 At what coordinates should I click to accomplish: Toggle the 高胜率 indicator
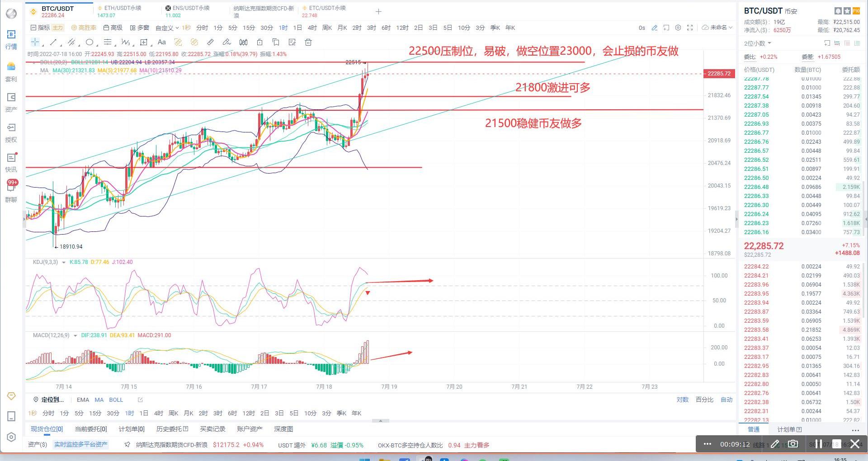pyautogui.click(x=84, y=28)
